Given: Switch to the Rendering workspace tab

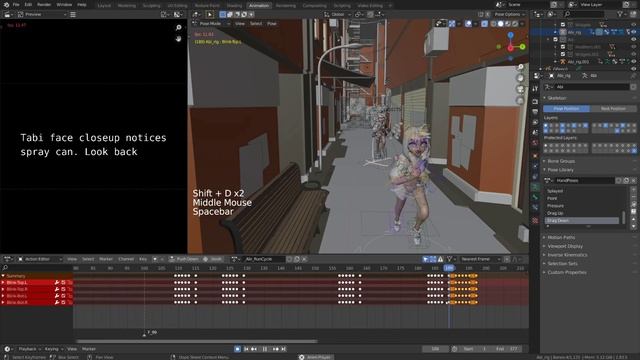Looking at the screenshot, I should (x=286, y=6).
